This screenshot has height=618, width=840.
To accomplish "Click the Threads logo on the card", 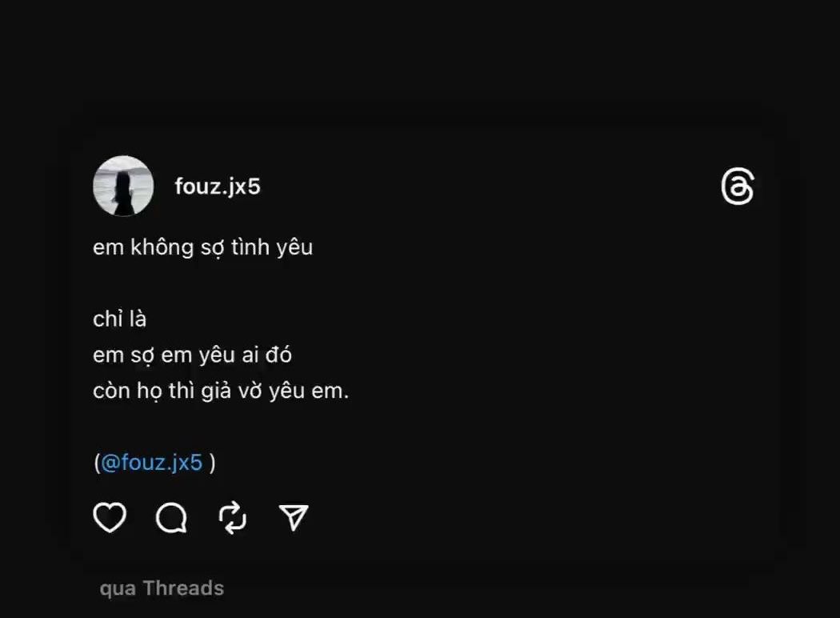I will click(x=737, y=187).
